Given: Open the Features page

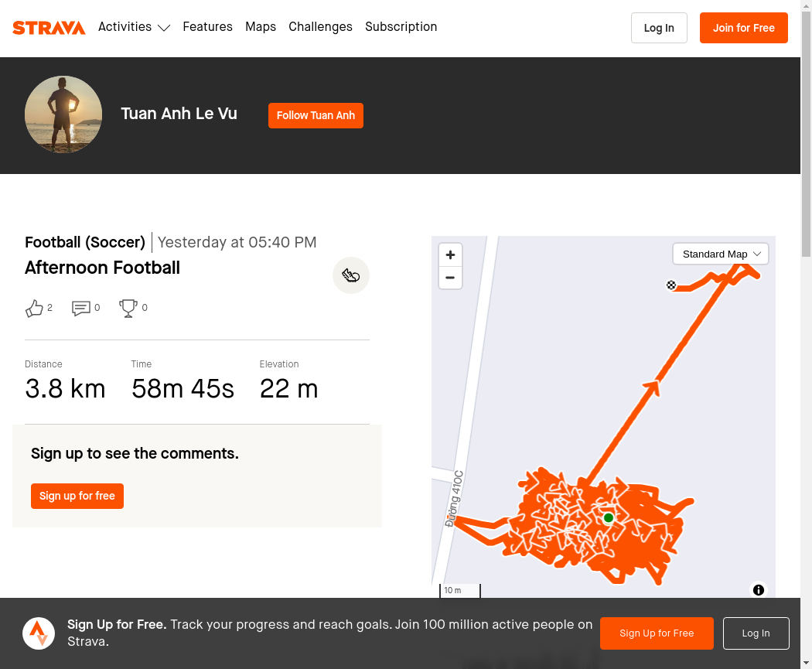Looking at the screenshot, I should pyautogui.click(x=208, y=27).
